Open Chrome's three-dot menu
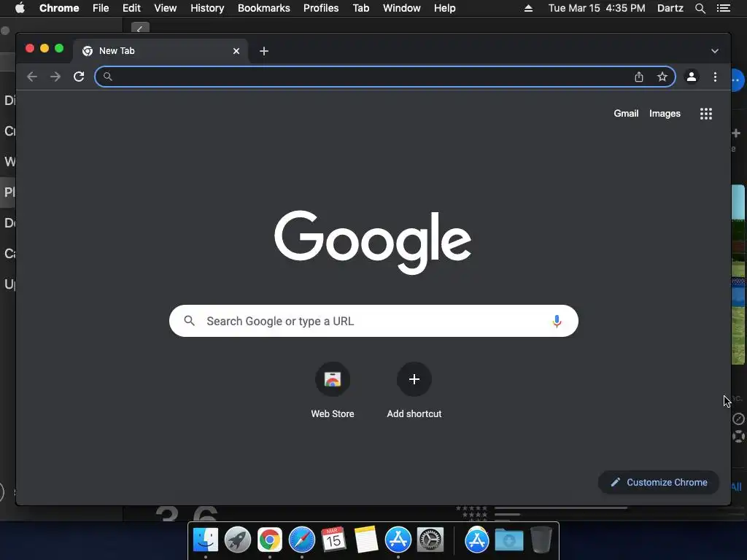 pos(715,77)
